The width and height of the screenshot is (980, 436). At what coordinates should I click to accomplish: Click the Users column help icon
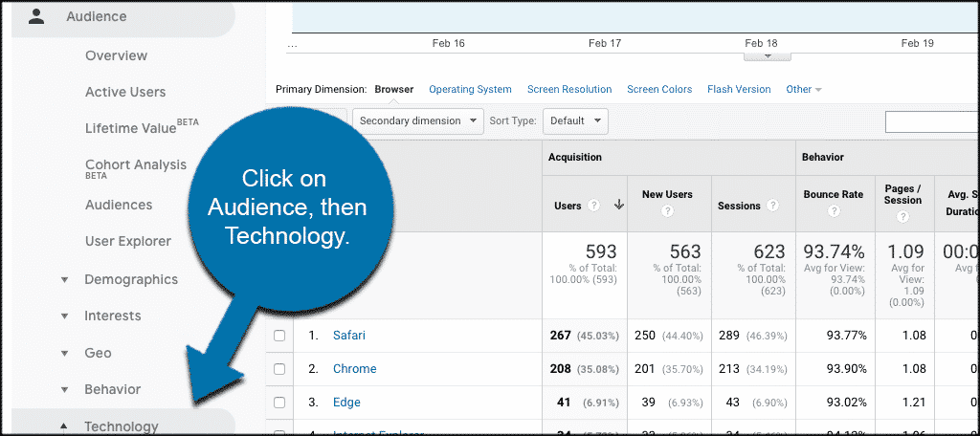coord(593,206)
